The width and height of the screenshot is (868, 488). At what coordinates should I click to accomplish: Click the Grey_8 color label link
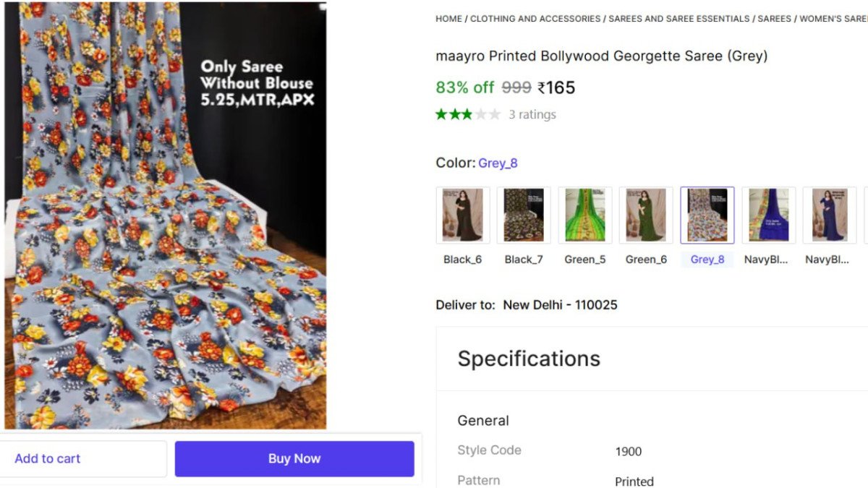[498, 163]
